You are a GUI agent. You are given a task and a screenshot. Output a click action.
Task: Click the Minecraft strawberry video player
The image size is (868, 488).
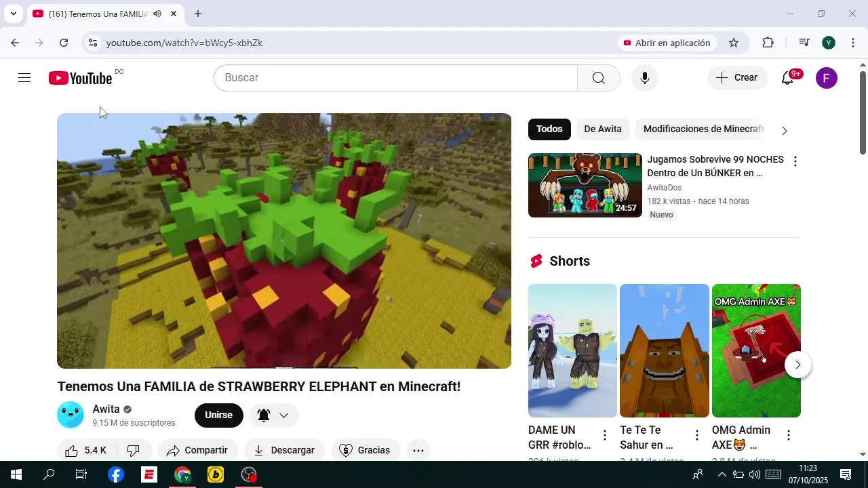pos(284,241)
